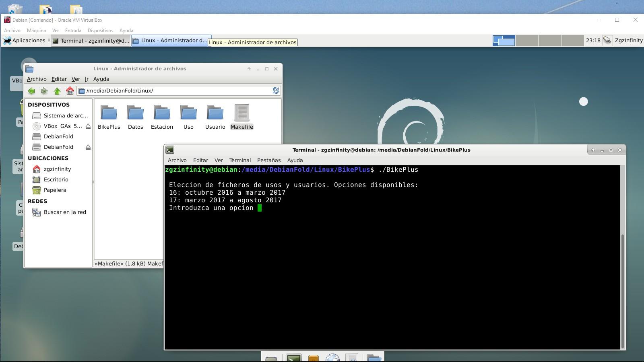
Task: Open file manager Ver menu
Action: pyautogui.click(x=76, y=79)
